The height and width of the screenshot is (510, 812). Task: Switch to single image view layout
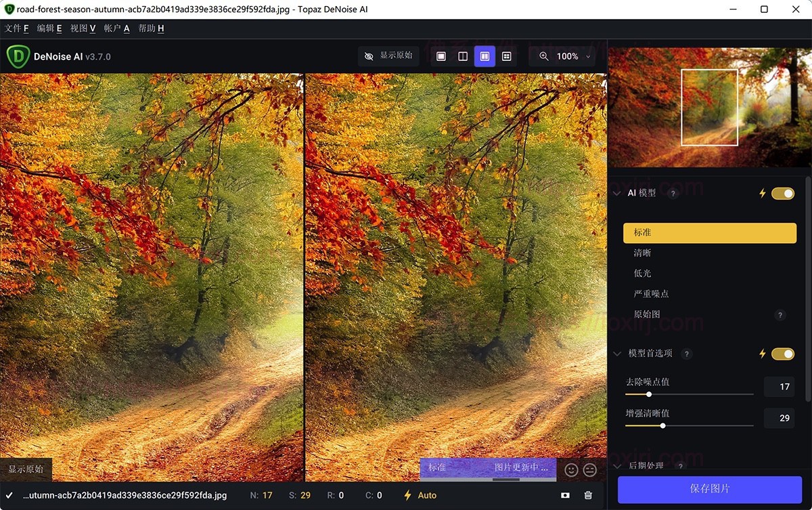coord(441,57)
